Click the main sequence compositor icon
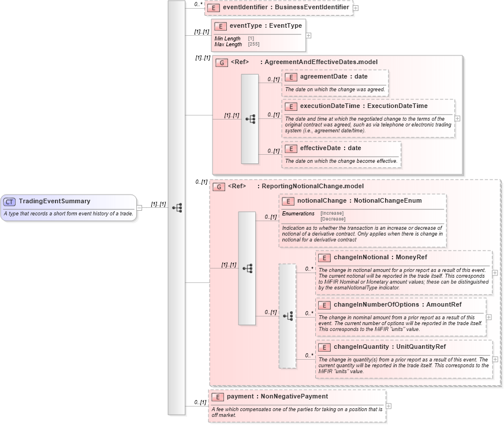 pyautogui.click(x=178, y=208)
